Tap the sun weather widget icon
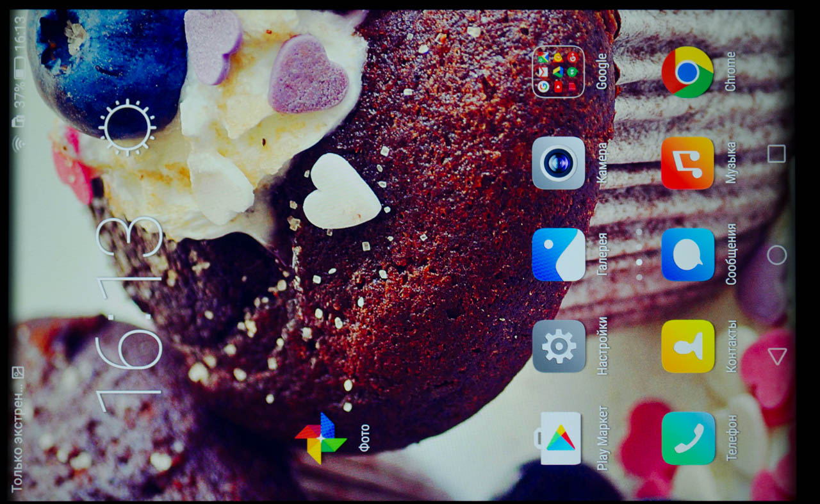The width and height of the screenshot is (820, 504). [x=127, y=127]
